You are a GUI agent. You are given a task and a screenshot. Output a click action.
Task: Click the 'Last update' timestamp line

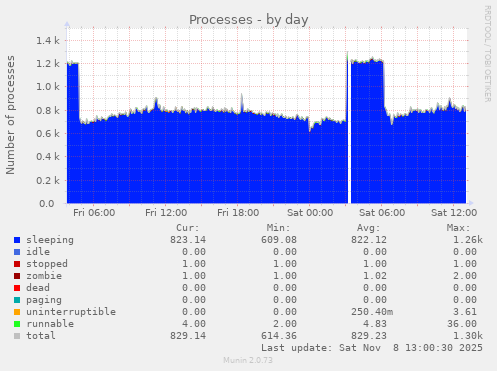coord(372,348)
